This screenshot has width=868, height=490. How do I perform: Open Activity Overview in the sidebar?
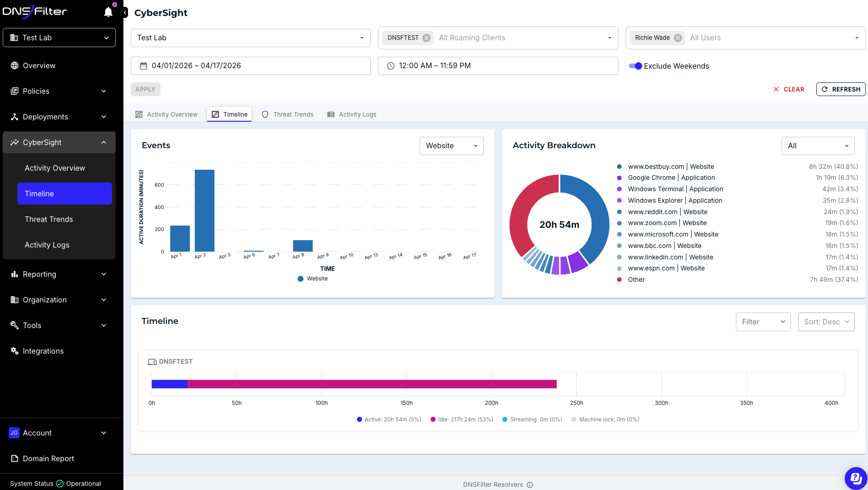[x=64, y=168]
